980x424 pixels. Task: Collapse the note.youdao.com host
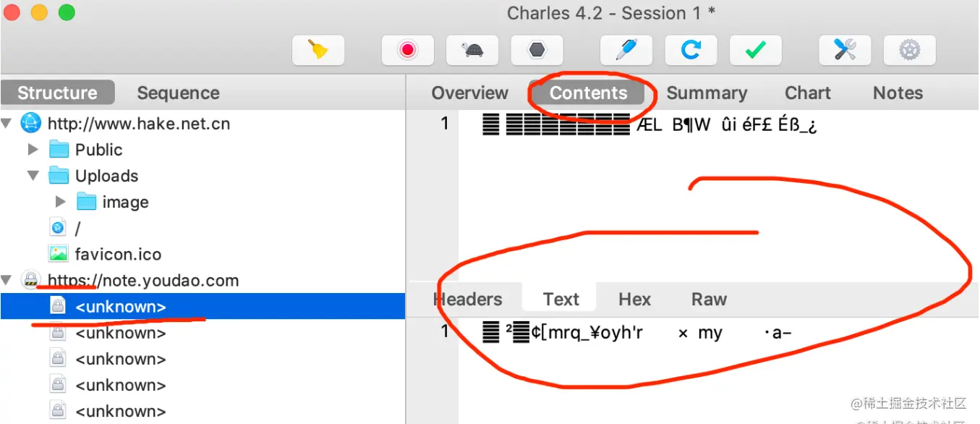click(x=7, y=280)
